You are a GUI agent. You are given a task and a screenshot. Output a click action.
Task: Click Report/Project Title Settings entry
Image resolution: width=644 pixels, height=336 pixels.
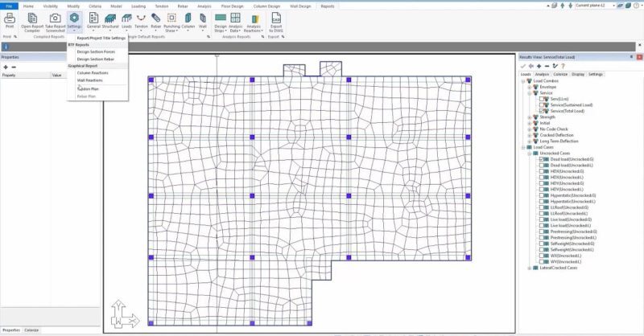click(101, 38)
